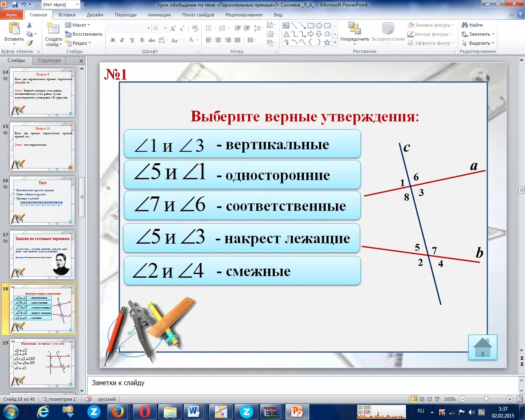Start slideshow from status bar icon
525x420 pixels.
[437, 399]
